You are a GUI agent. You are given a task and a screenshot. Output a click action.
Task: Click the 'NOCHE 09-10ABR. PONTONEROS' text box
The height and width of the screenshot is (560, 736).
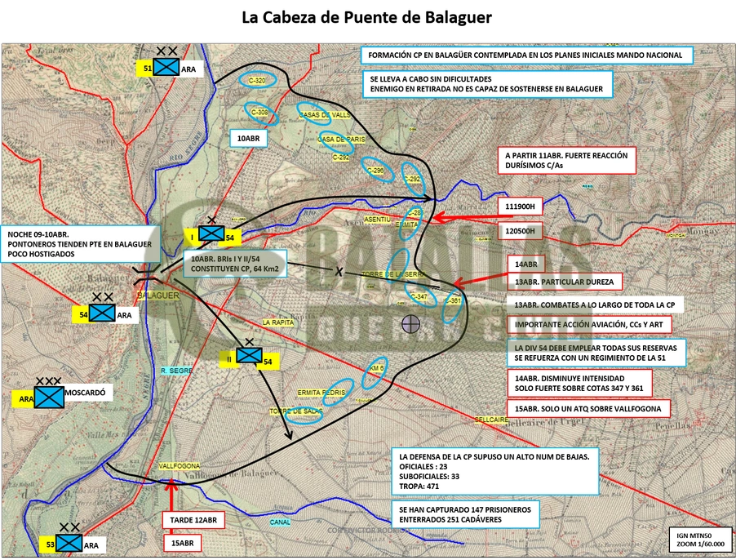[x=80, y=244]
